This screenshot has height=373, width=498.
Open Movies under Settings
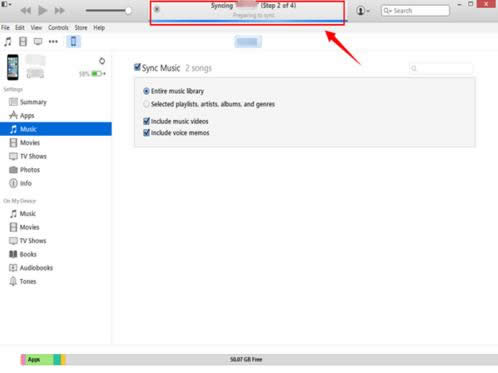56,143
